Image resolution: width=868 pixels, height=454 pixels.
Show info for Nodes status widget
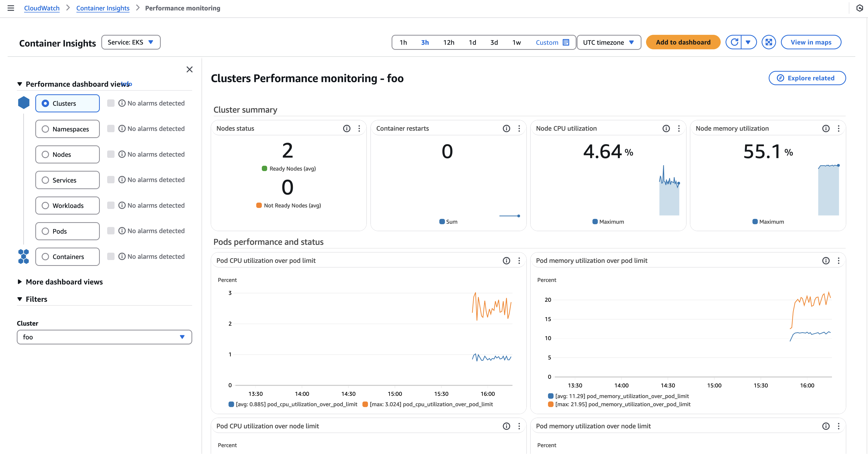coord(346,128)
